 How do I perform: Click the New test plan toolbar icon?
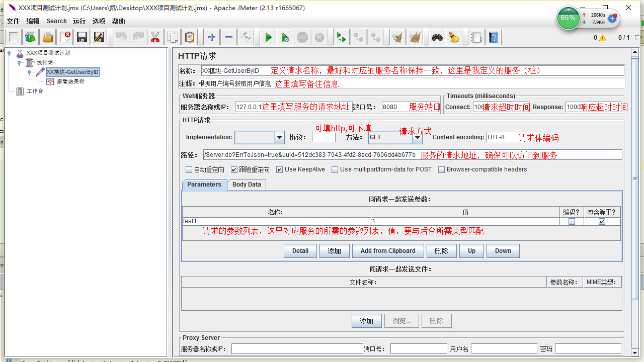tap(14, 37)
